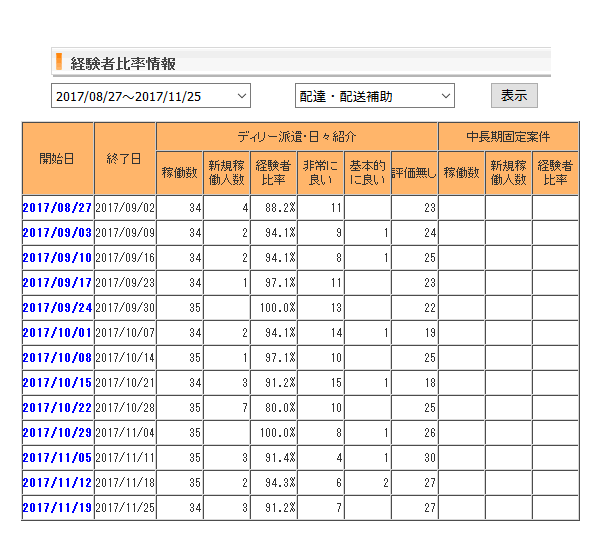The width and height of the screenshot is (600, 544).
Task: Select the 2017/09/10 start date link
Action: (x=57, y=258)
